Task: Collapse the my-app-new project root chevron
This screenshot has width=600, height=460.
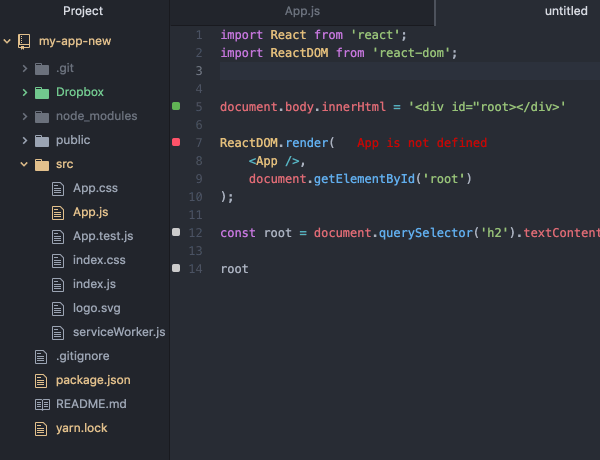Action: (x=7, y=41)
